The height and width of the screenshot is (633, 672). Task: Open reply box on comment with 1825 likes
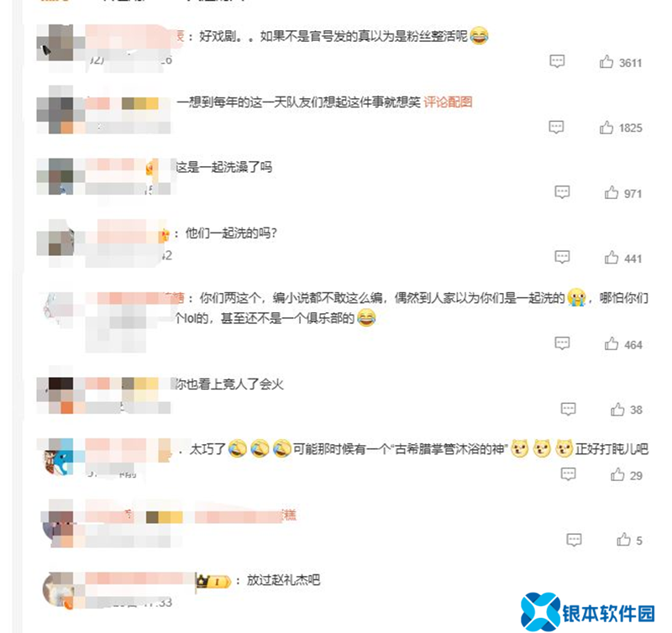pos(556,128)
